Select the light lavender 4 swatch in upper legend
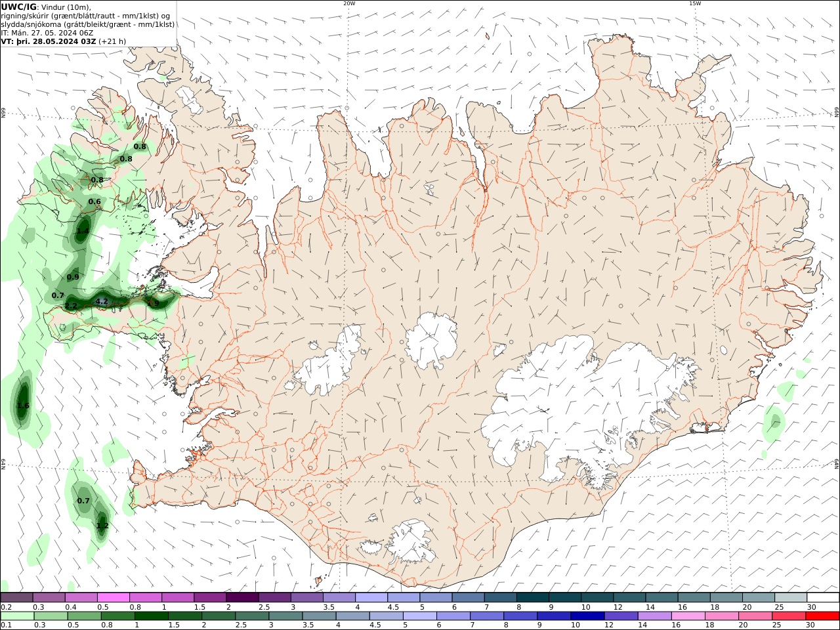Image resolution: width=840 pixels, height=630 pixels. click(371, 597)
